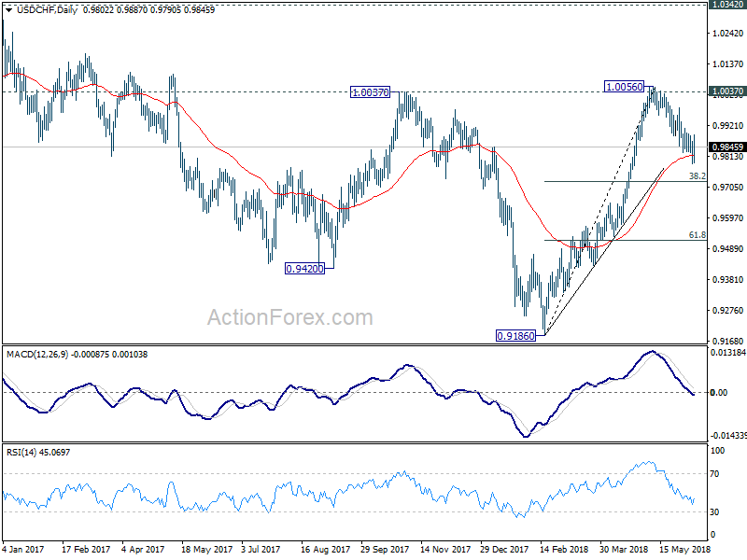Click the 16 Aug 2017 date label
The image size is (747, 560).
click(325, 549)
